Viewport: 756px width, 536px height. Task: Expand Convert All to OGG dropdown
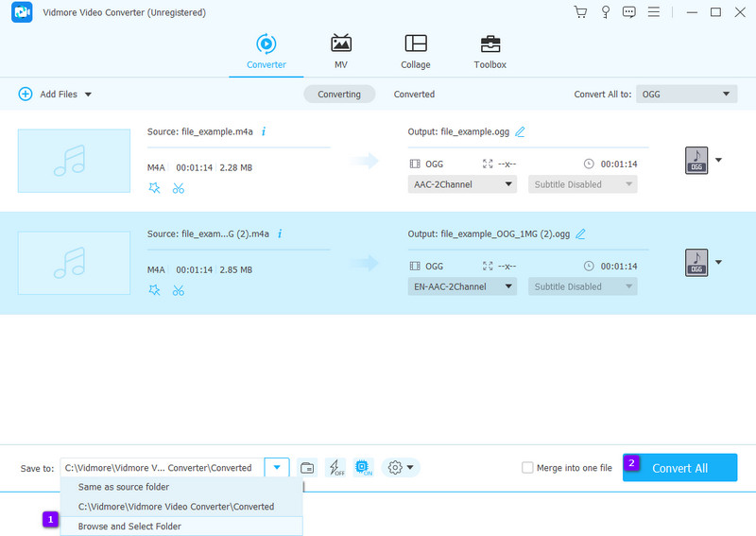[687, 95]
